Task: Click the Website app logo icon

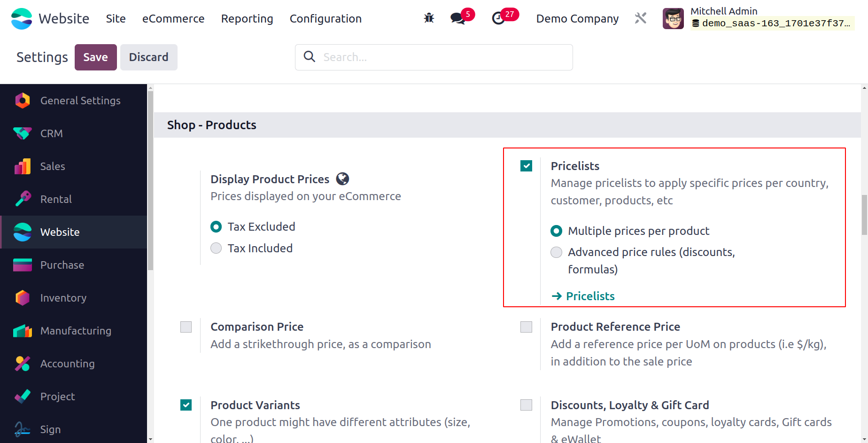Action: 22,19
